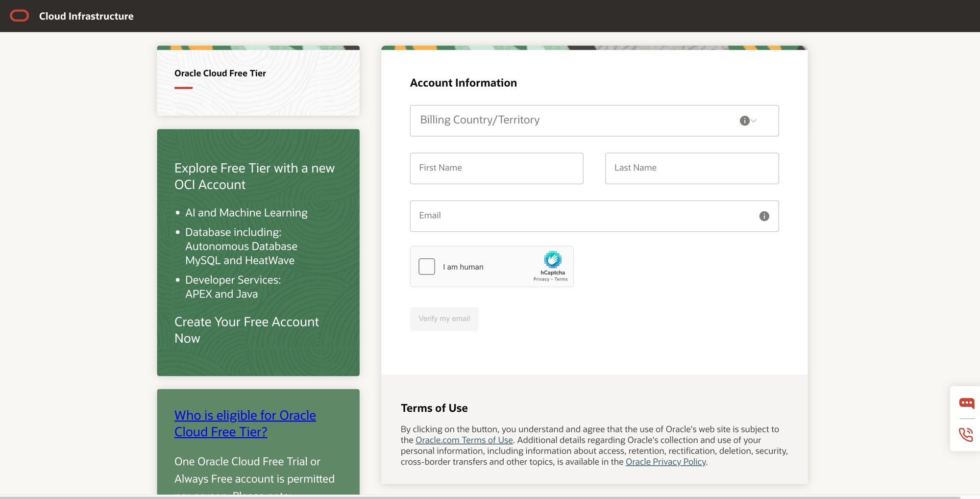Click the Autonomous Database text
Screen dimensions: 980x499
click(x=241, y=247)
